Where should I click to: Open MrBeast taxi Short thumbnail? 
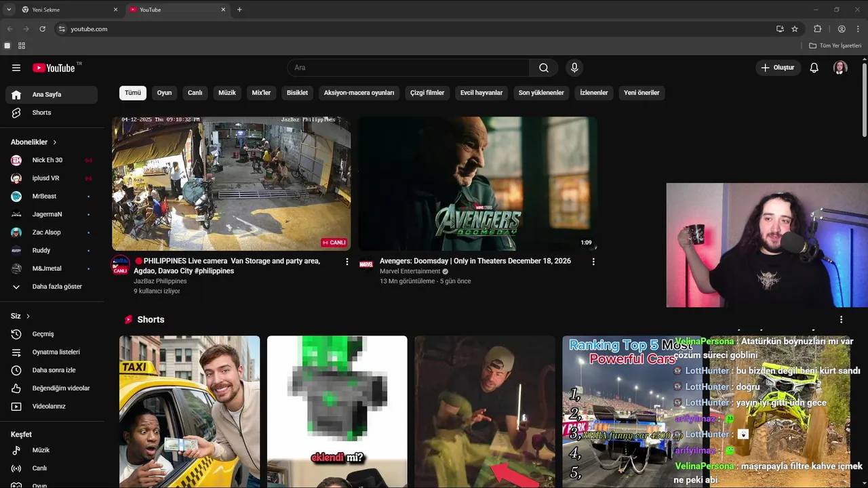pos(189,411)
